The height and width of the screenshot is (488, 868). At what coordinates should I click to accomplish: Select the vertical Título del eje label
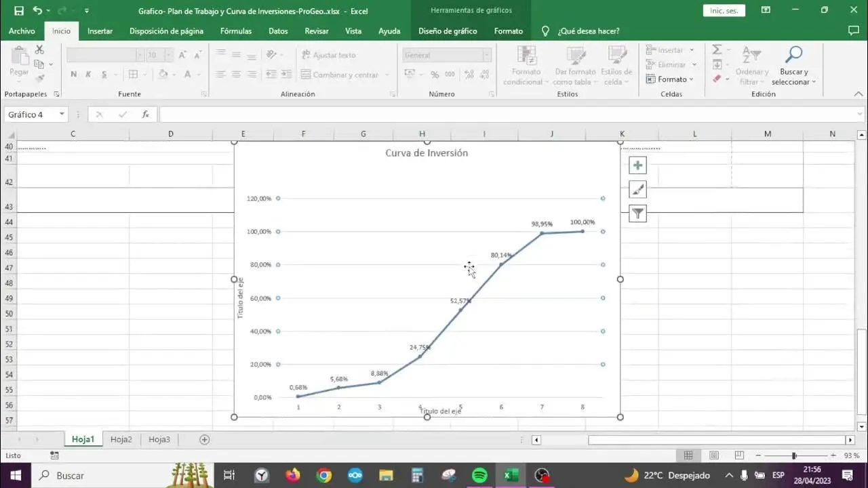240,298
